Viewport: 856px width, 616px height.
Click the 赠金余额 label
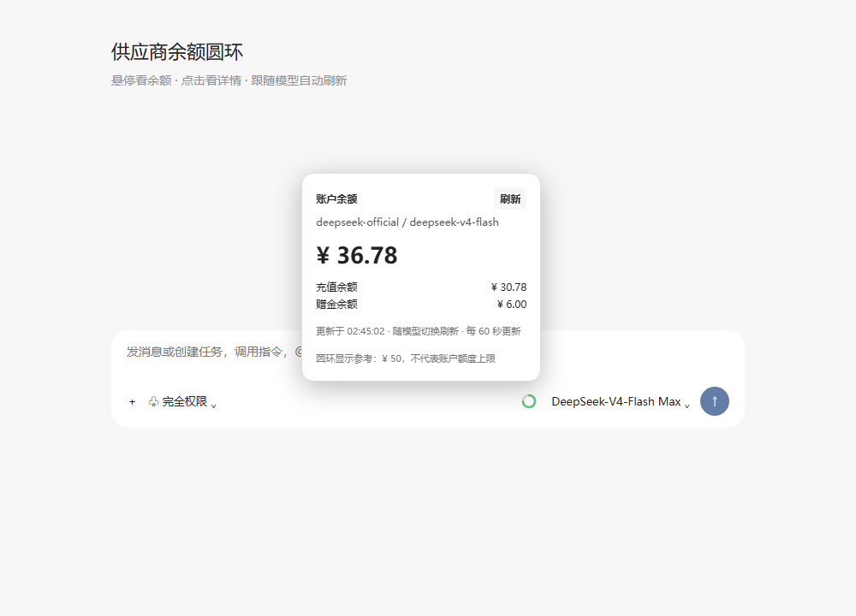336,305
